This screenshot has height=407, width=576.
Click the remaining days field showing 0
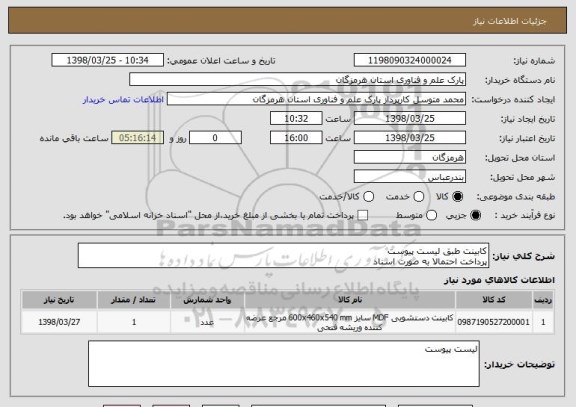click(x=215, y=138)
